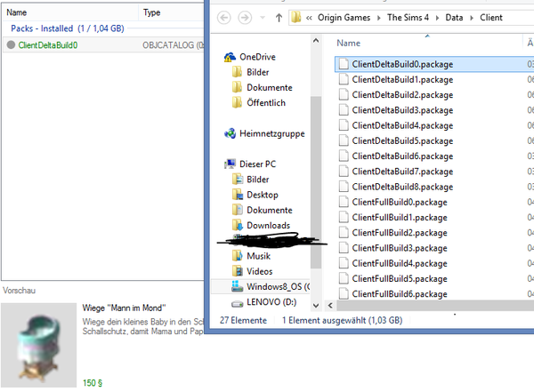Screen dimensions: 534x392
Task: Select ClientDeltaBuild5.package file
Action: coord(402,140)
